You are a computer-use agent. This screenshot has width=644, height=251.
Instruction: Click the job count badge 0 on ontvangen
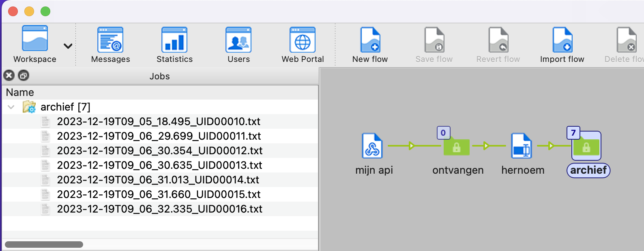tap(443, 133)
